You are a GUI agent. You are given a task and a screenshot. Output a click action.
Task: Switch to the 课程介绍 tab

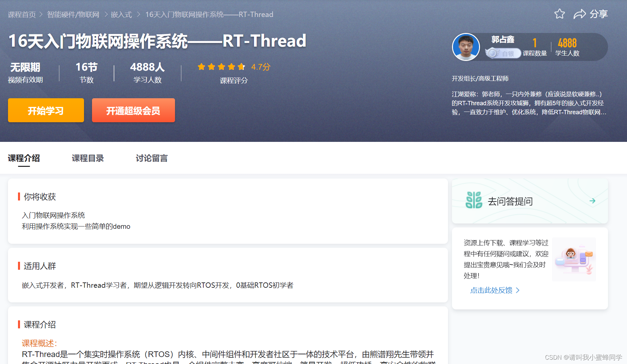pyautogui.click(x=24, y=158)
